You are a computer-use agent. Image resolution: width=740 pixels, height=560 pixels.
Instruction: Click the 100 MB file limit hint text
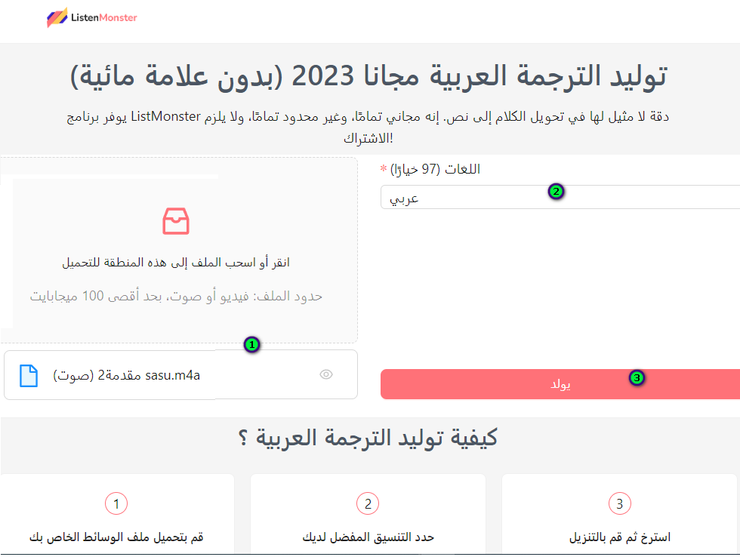click(176, 296)
